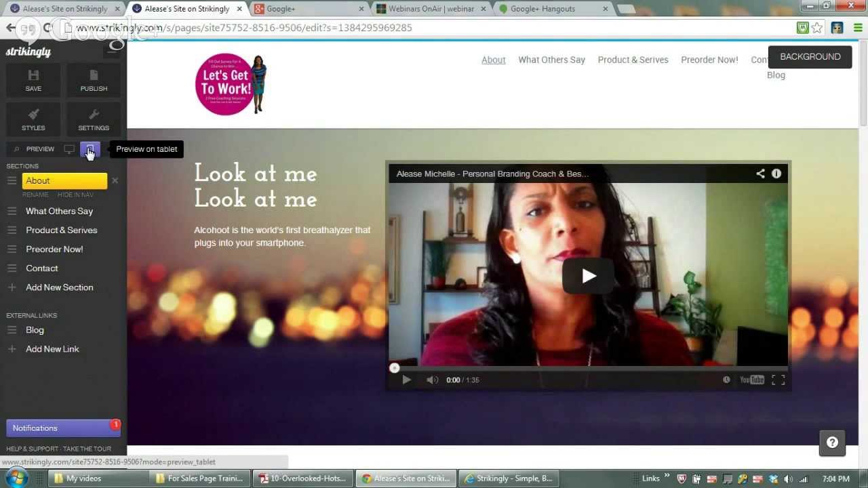This screenshot has height=488, width=868.
Task: Click About in site navigation
Action: [494, 60]
